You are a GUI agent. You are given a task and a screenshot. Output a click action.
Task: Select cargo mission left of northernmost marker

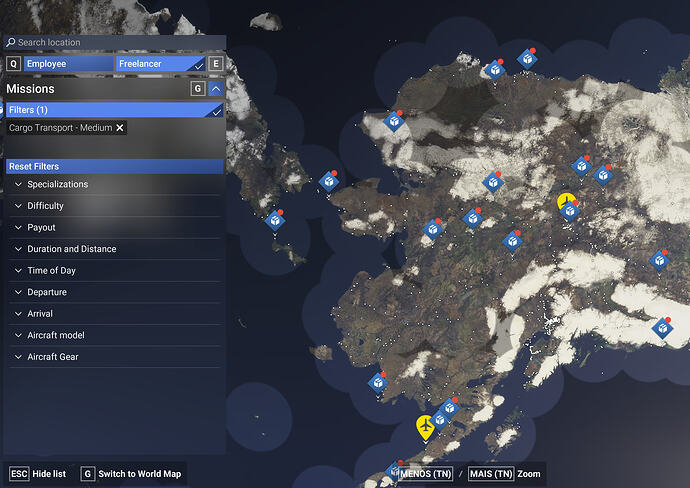point(495,70)
